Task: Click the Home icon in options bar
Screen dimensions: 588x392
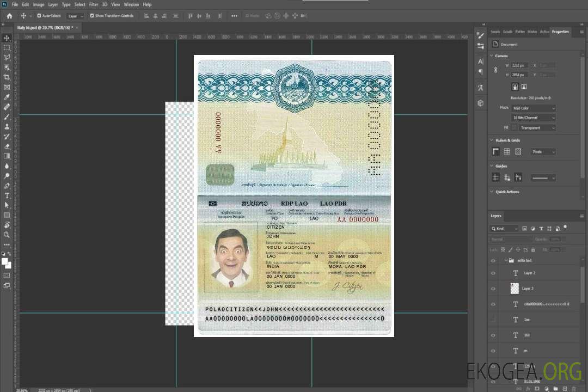Action: [9, 16]
